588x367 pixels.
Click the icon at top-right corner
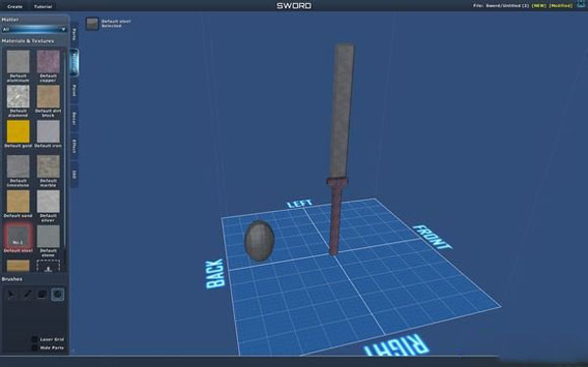click(581, 4)
